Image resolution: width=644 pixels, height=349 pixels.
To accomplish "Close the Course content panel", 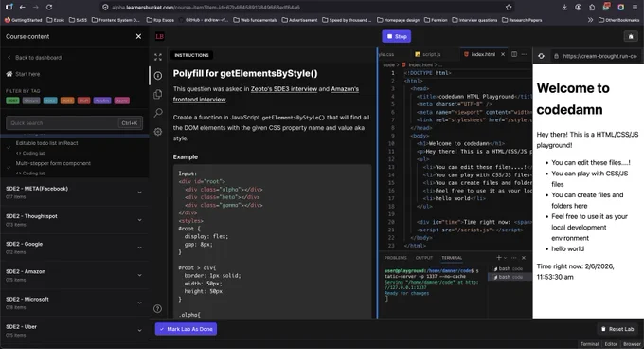I will pyautogui.click(x=138, y=36).
